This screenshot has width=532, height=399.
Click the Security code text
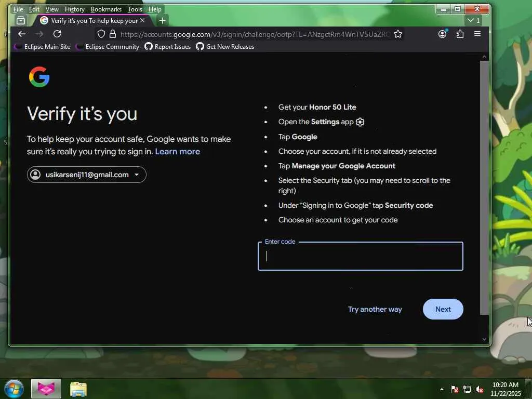(x=409, y=206)
